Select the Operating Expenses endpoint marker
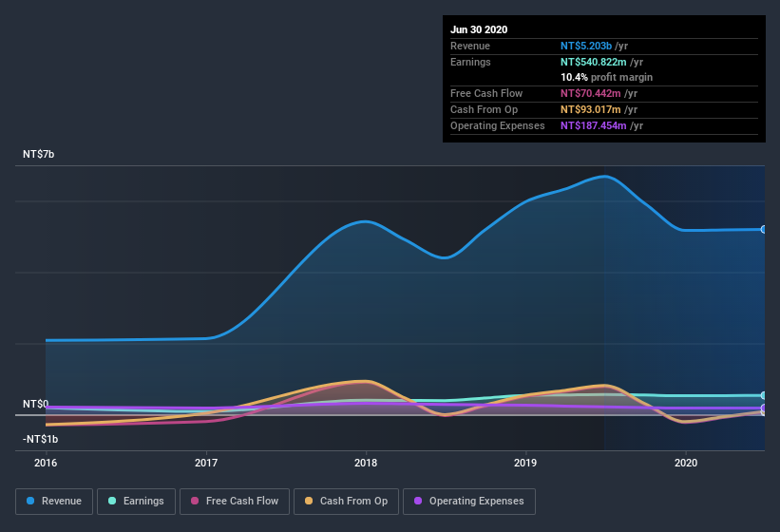Screen dimensions: 780x532 click(x=763, y=408)
